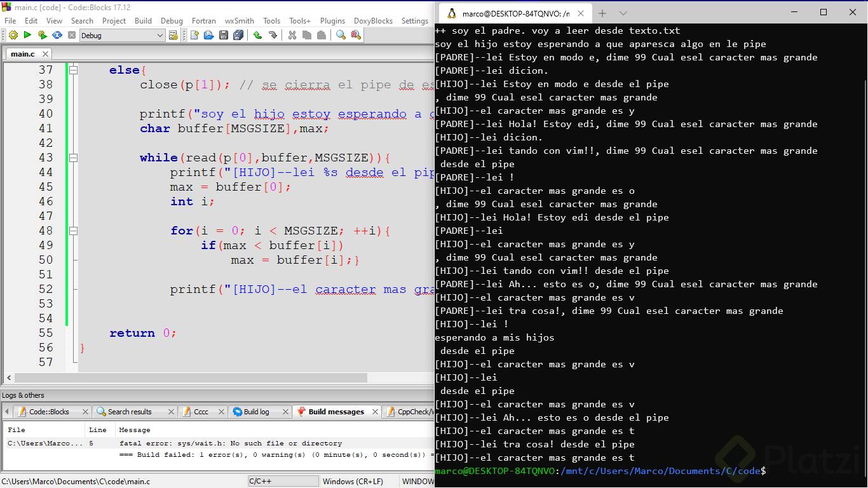
Task: Open the DoxyBlocks menu
Action: pyautogui.click(x=373, y=21)
